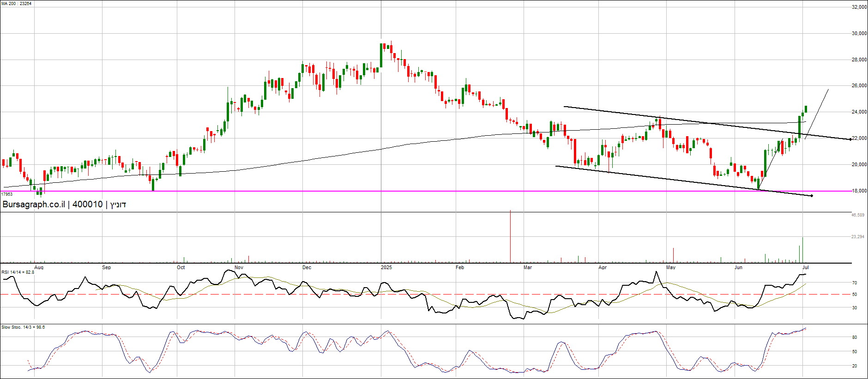Viewport: 868px width, 379px height.
Task: Select upper channel trendline right endpoint handle
Action: pos(850,139)
